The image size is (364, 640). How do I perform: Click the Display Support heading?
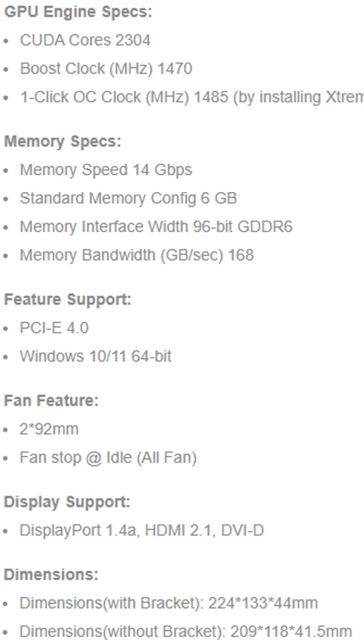click(67, 502)
